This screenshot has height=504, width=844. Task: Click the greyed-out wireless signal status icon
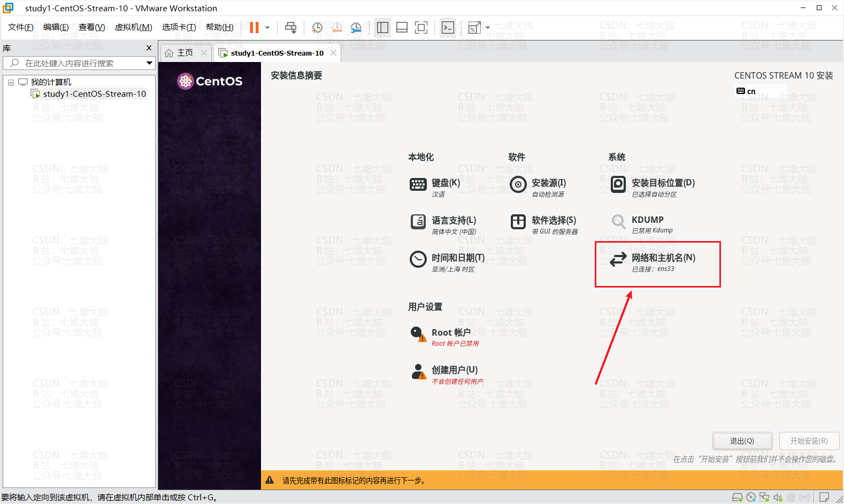[804, 498]
